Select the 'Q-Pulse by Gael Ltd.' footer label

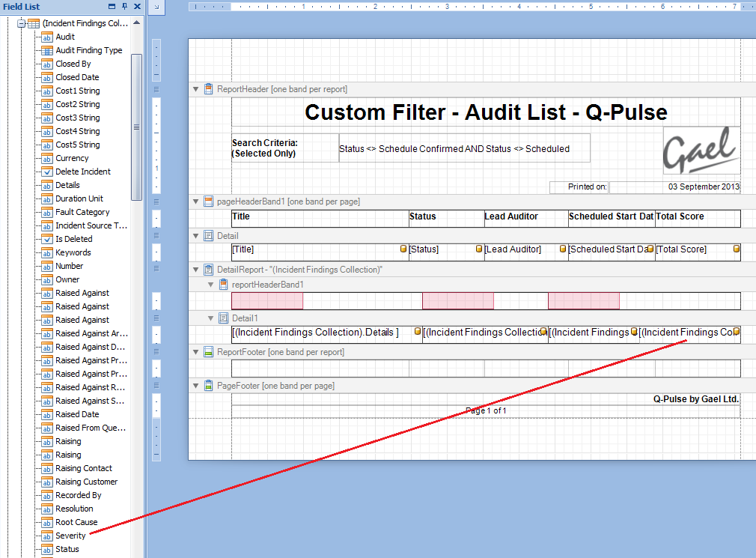[x=695, y=399]
